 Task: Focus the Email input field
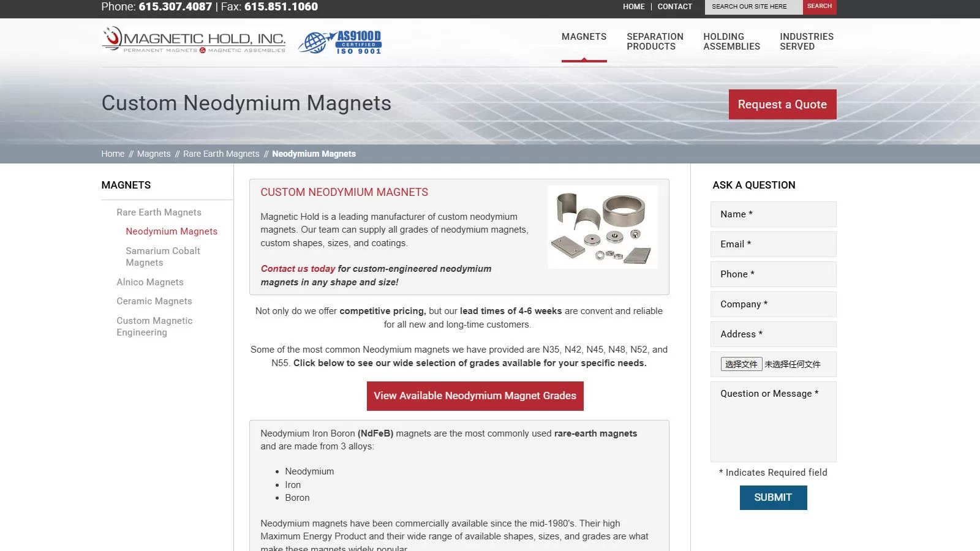pyautogui.click(x=773, y=244)
